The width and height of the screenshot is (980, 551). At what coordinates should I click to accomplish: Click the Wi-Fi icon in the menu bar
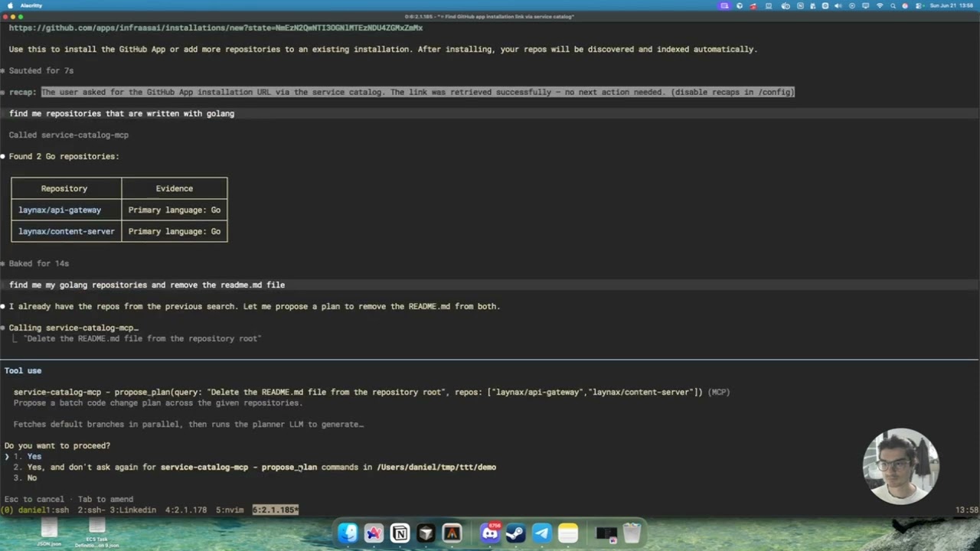click(x=879, y=5)
